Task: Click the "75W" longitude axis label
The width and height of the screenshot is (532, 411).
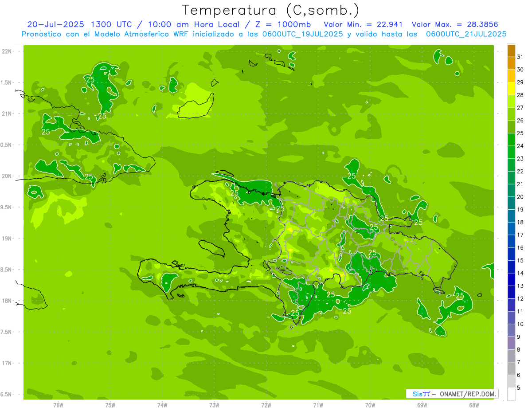Action: point(110,405)
